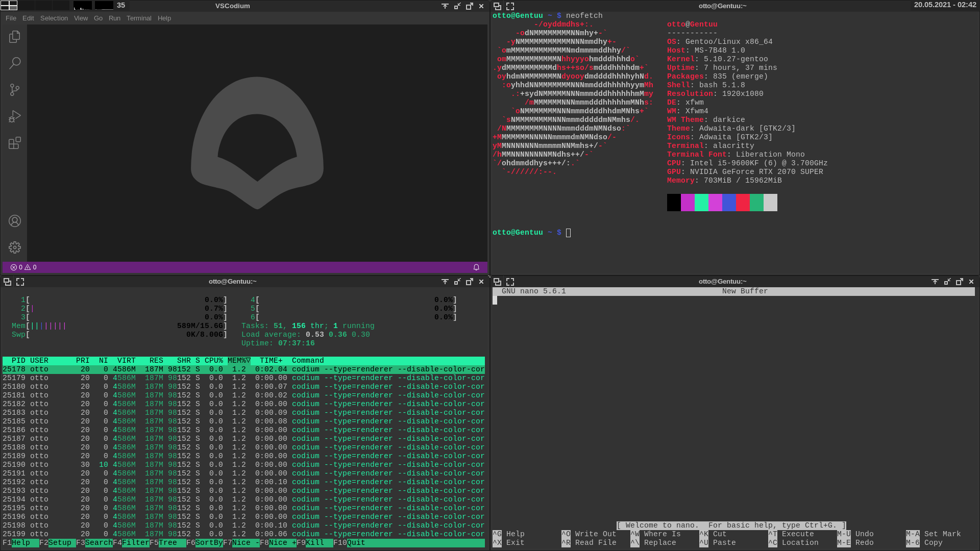The width and height of the screenshot is (980, 551).
Task: Click the CPU graph monitor in the panel
Action: coord(83,6)
